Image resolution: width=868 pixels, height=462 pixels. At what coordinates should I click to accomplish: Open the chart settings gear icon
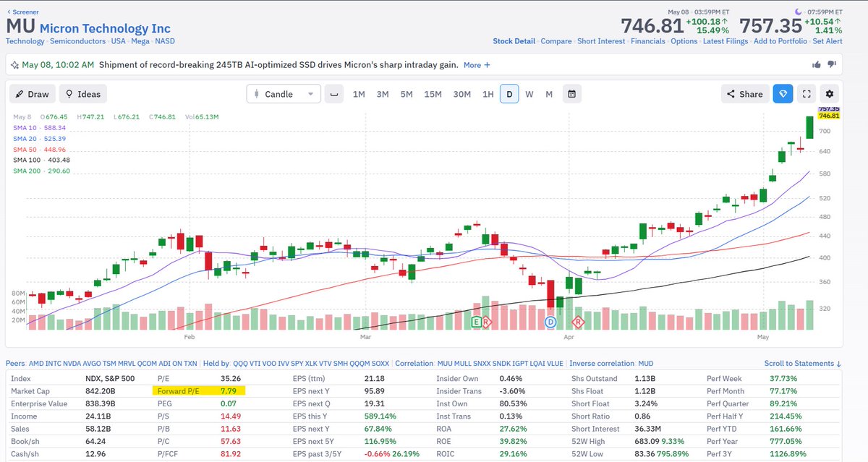click(829, 94)
